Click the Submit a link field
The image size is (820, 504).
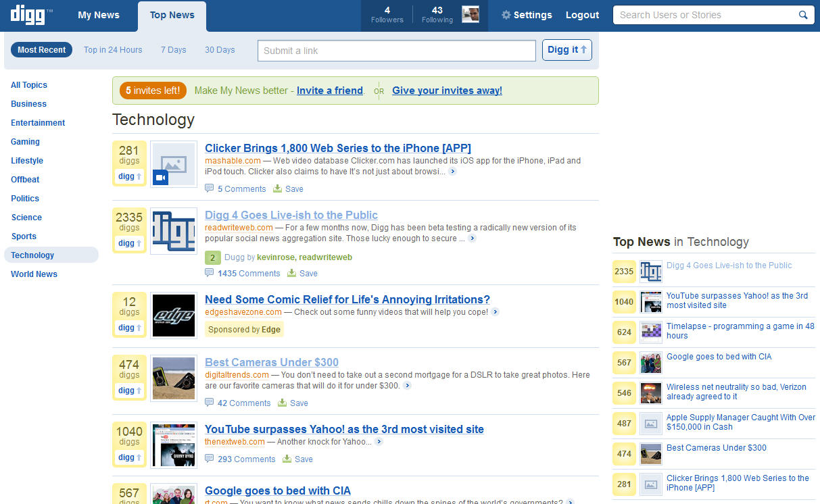coord(397,51)
